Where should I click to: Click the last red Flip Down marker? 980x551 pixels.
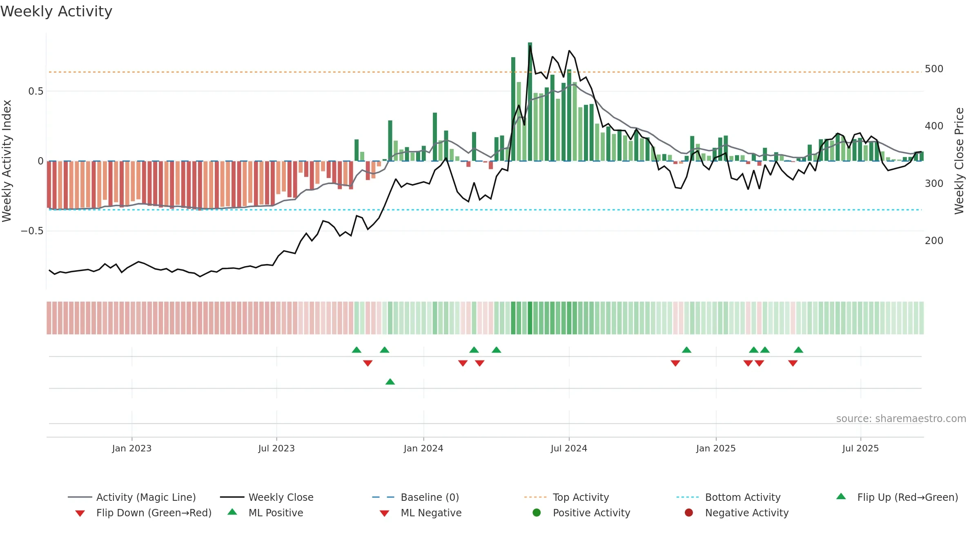point(793,363)
